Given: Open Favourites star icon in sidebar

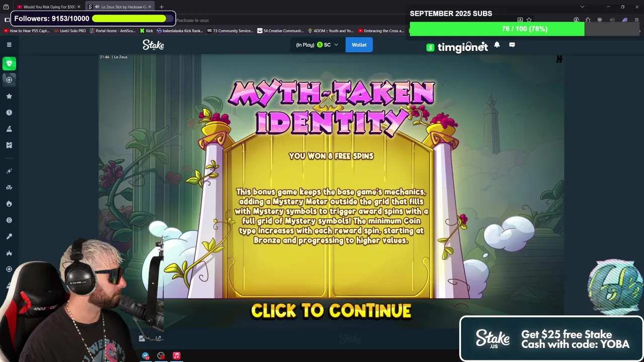Looking at the screenshot, I should (9, 96).
